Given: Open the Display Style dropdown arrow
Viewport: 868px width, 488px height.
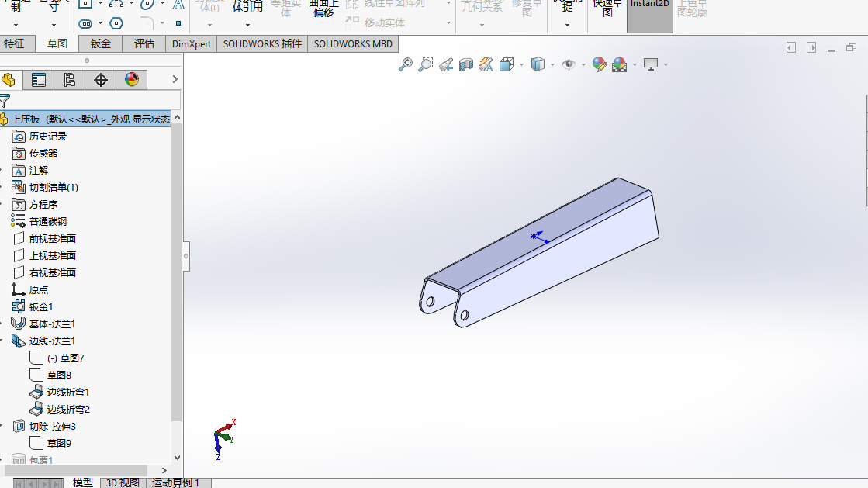Looking at the screenshot, I should (x=552, y=65).
